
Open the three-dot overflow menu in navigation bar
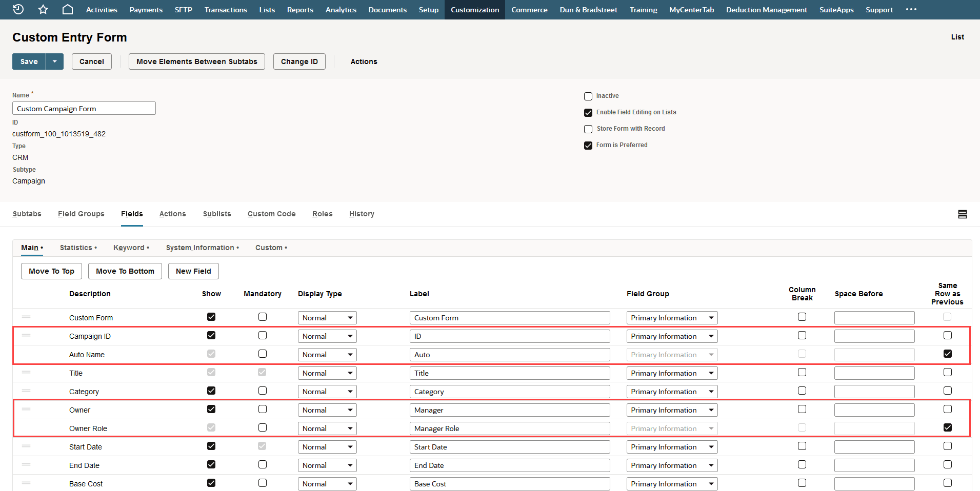(x=911, y=9)
